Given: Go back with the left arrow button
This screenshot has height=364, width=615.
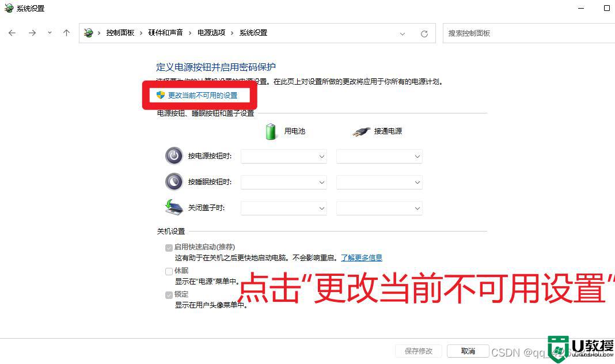Looking at the screenshot, I should pyautogui.click(x=12, y=33).
